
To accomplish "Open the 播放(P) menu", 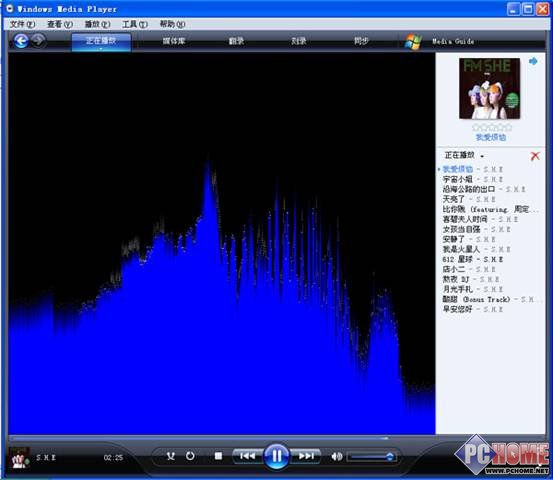I will [x=97, y=24].
